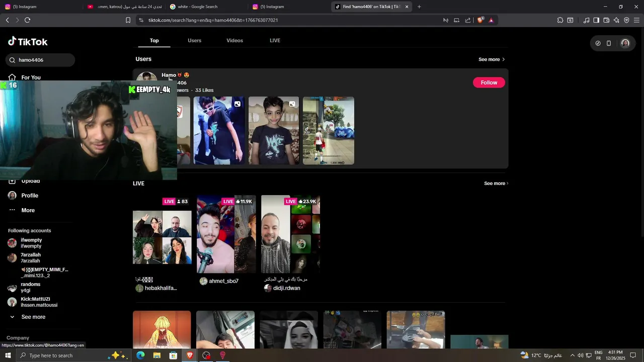644x362 pixels.
Task: Open video thumbnail of boy wearing white sunglasses
Action: (x=219, y=131)
